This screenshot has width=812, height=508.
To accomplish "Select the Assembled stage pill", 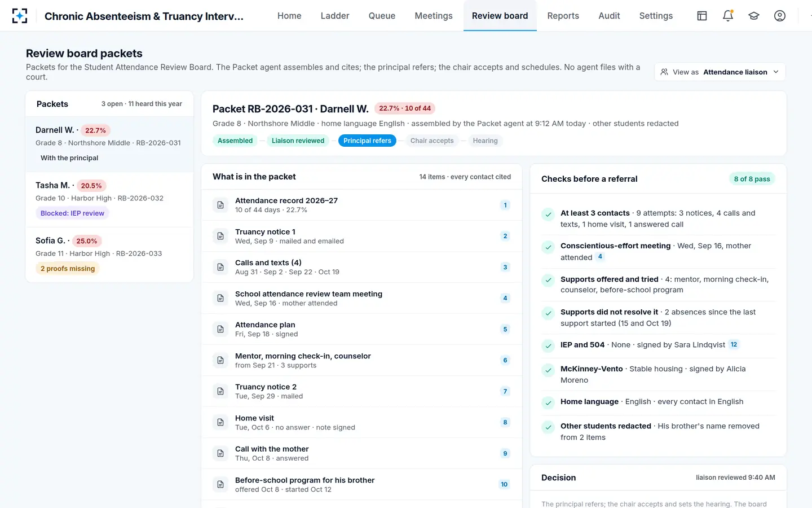I will [x=235, y=141].
